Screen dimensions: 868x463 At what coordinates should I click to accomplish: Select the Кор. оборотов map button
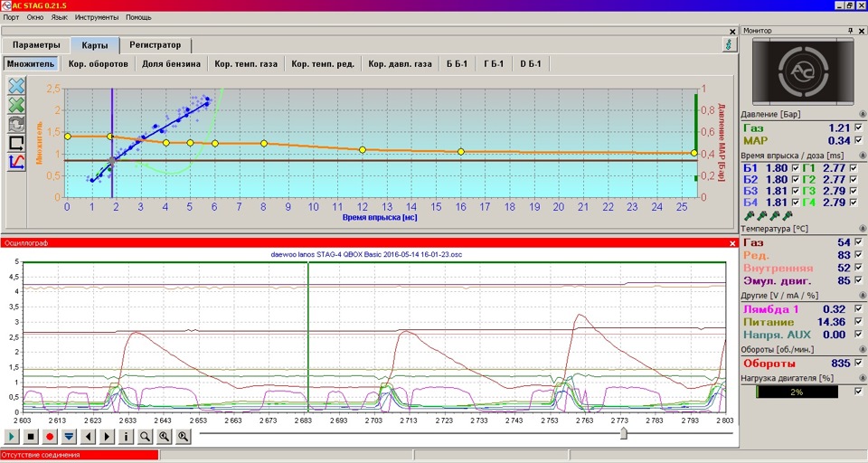[99, 63]
